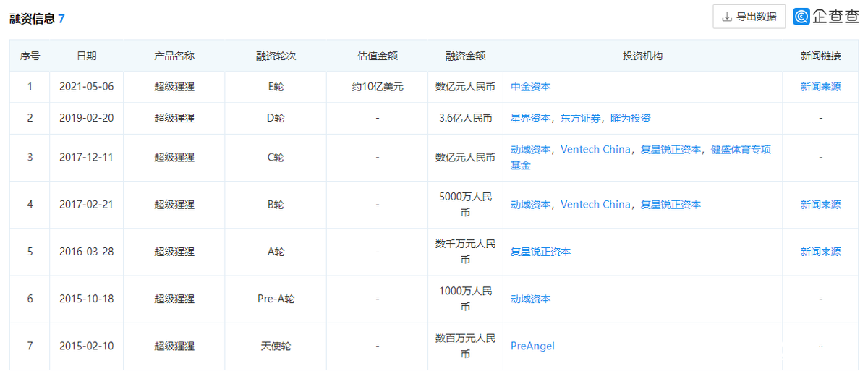Image resolution: width=868 pixels, height=374 pixels.
Task: Select the 1000万人民币 amount cell
Action: [466, 299]
